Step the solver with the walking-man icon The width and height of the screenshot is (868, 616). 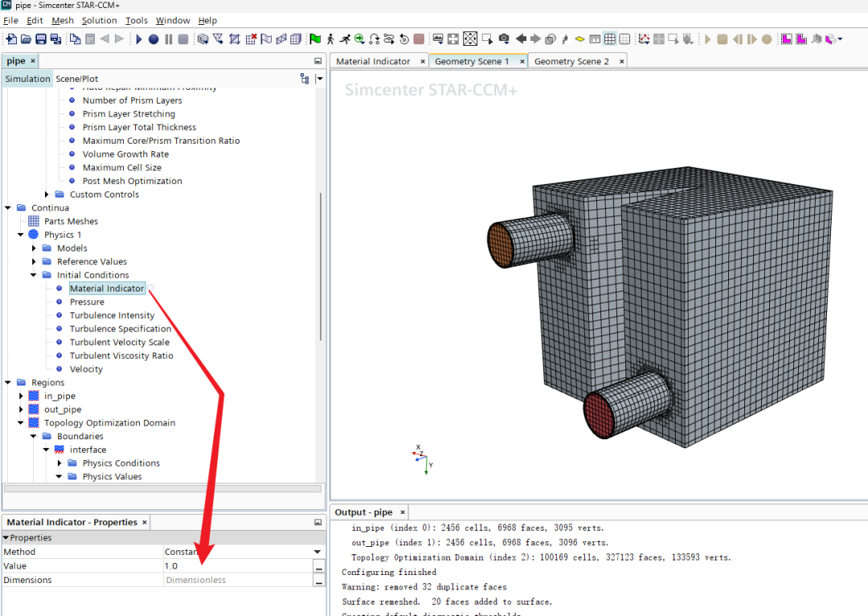click(x=330, y=39)
